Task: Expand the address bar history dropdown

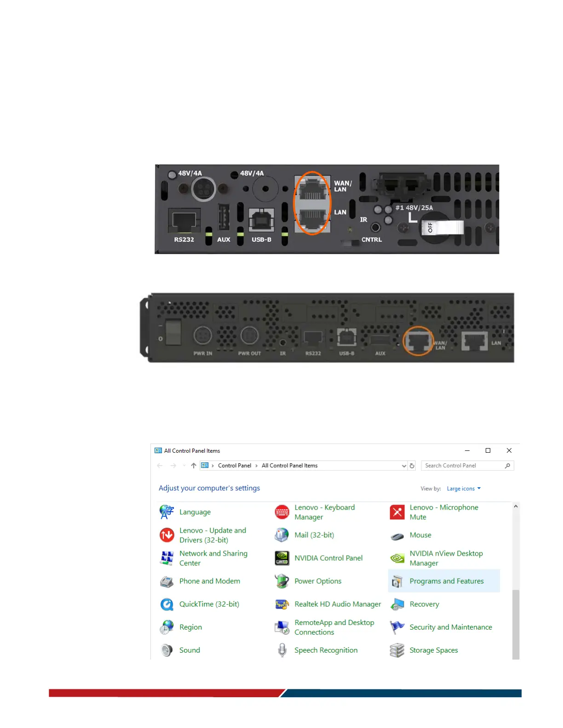Action: [404, 466]
